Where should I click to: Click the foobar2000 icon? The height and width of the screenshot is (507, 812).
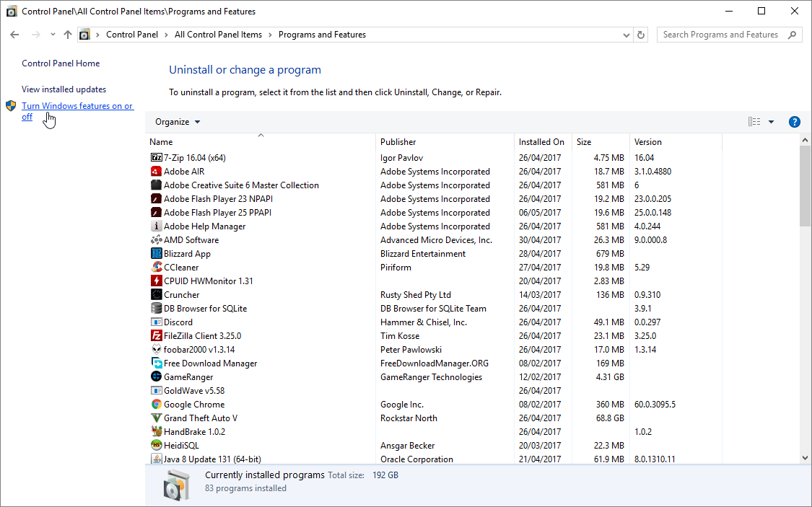tap(156, 349)
